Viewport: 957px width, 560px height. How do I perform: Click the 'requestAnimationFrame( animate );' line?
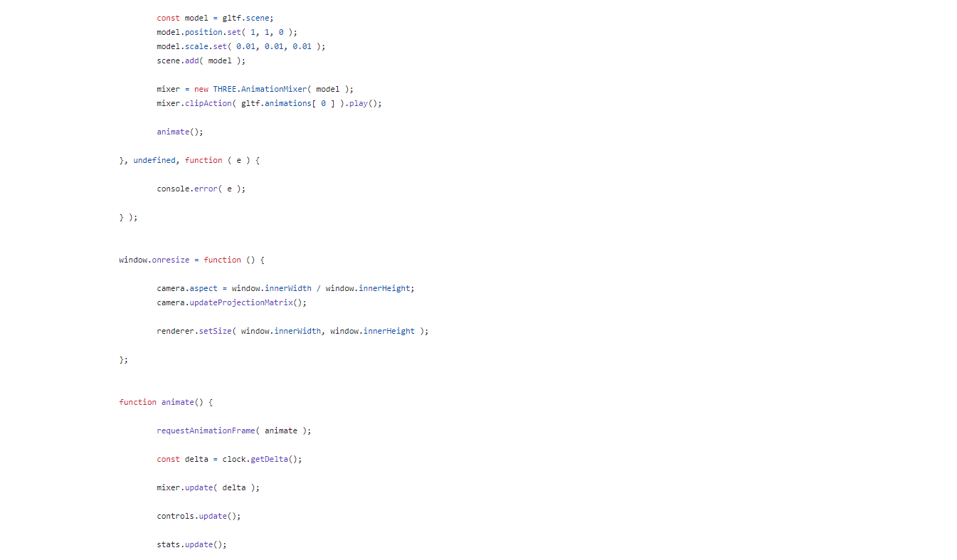(234, 430)
